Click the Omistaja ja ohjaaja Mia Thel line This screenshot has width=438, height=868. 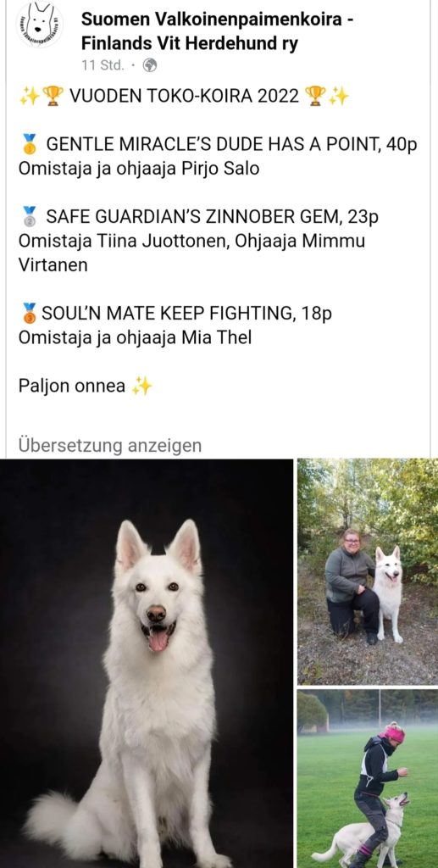coord(135,337)
